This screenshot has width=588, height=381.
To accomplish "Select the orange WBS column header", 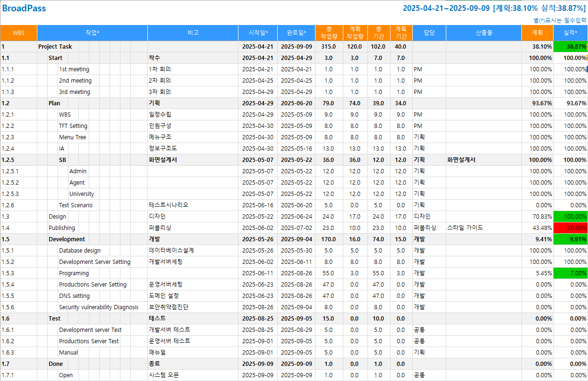I will (x=18, y=33).
